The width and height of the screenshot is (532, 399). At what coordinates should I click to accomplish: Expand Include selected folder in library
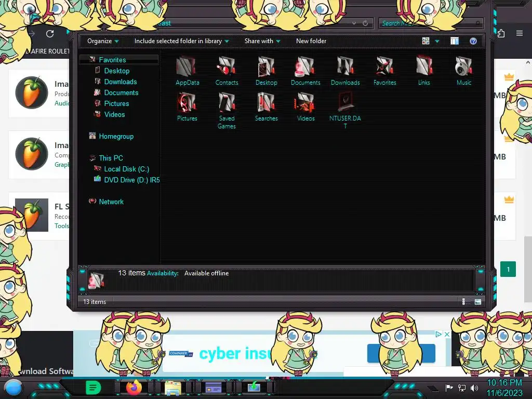coord(181,41)
